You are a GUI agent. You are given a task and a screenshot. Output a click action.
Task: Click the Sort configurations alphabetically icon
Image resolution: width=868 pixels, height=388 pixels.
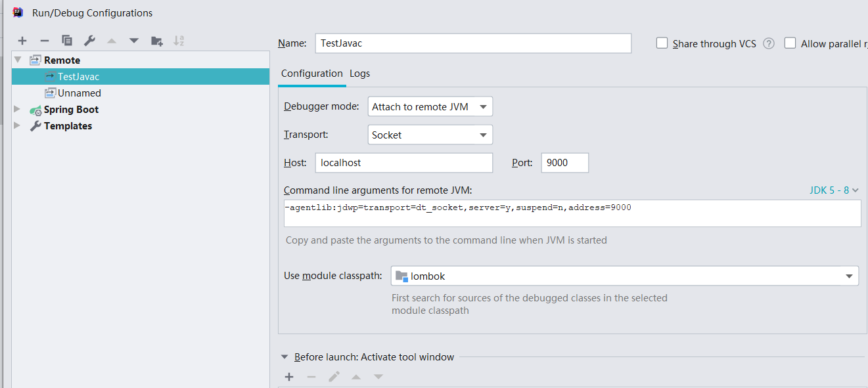179,41
